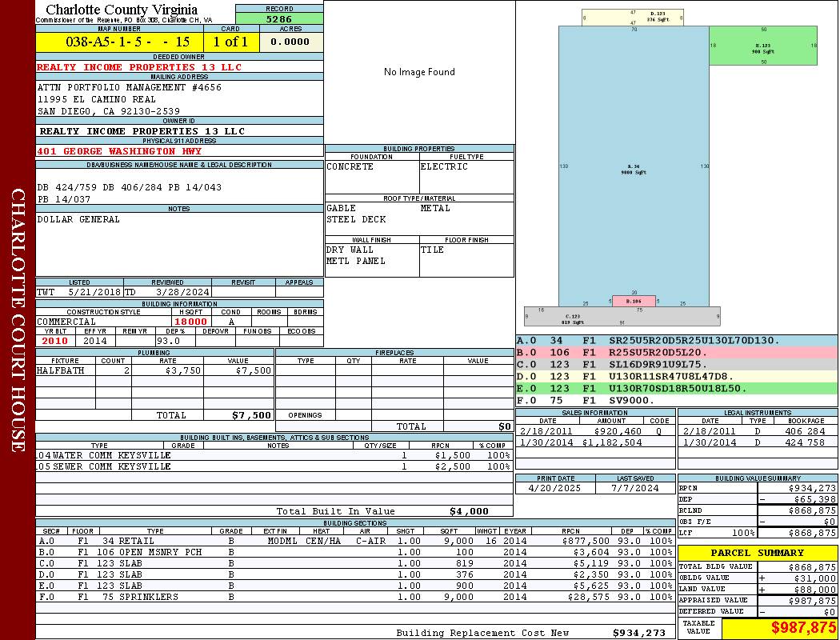Select sketch legend row E.0 123 F1
The height and width of the screenshot is (640, 840).
[x=677, y=388]
